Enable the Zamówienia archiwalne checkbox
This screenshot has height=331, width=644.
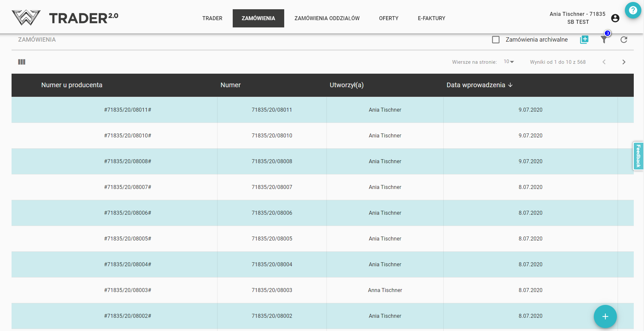[495, 40]
